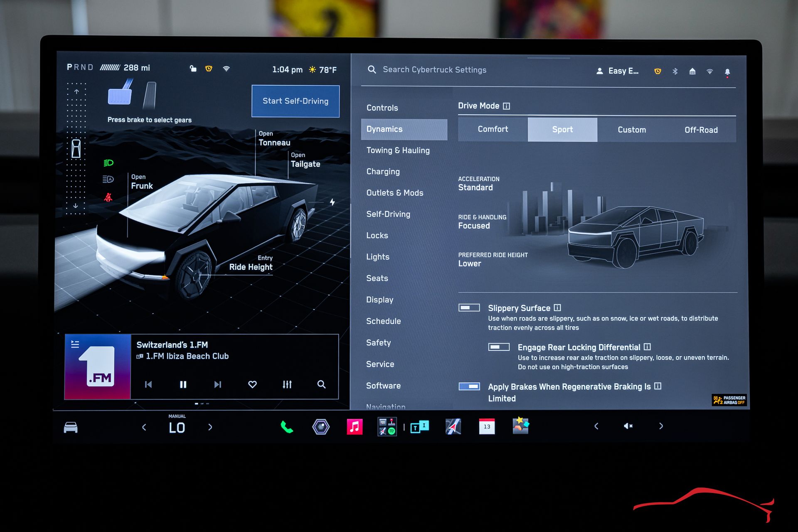The width and height of the screenshot is (798, 532).
Task: Select Sport drive mode
Action: (562, 129)
